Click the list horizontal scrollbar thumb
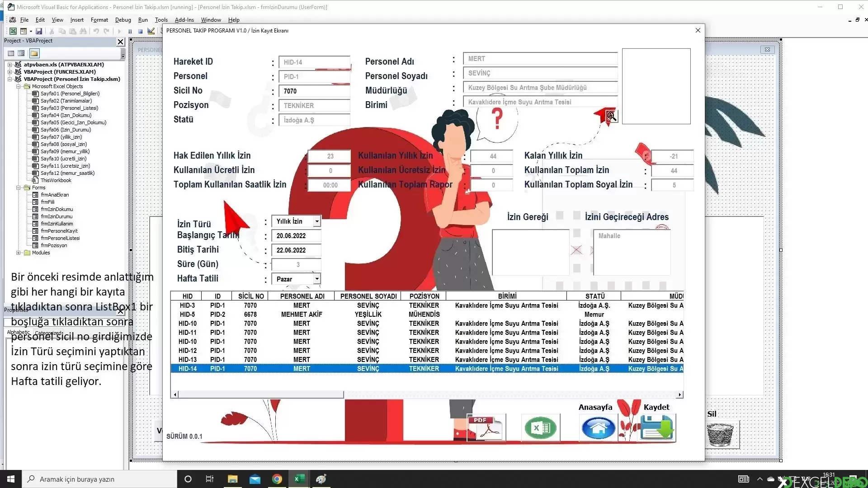Screen dimensions: 868x488 pyautogui.click(x=261, y=395)
